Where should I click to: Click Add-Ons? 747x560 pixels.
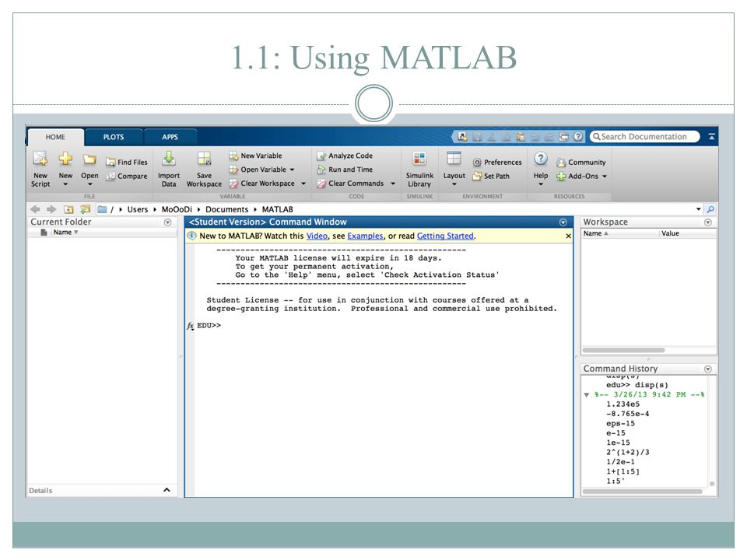pyautogui.click(x=577, y=177)
